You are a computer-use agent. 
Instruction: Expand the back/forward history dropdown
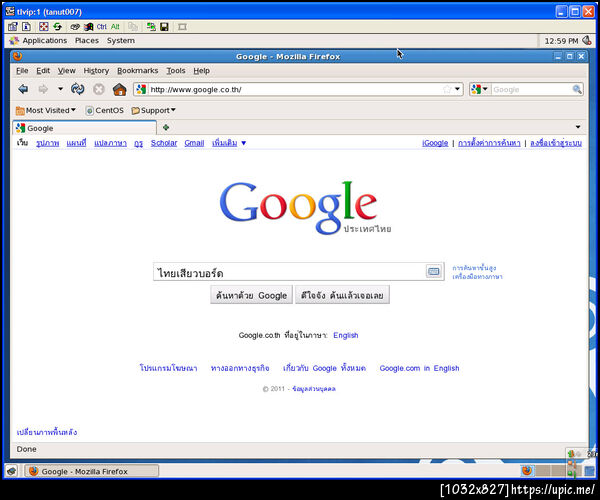(60, 89)
